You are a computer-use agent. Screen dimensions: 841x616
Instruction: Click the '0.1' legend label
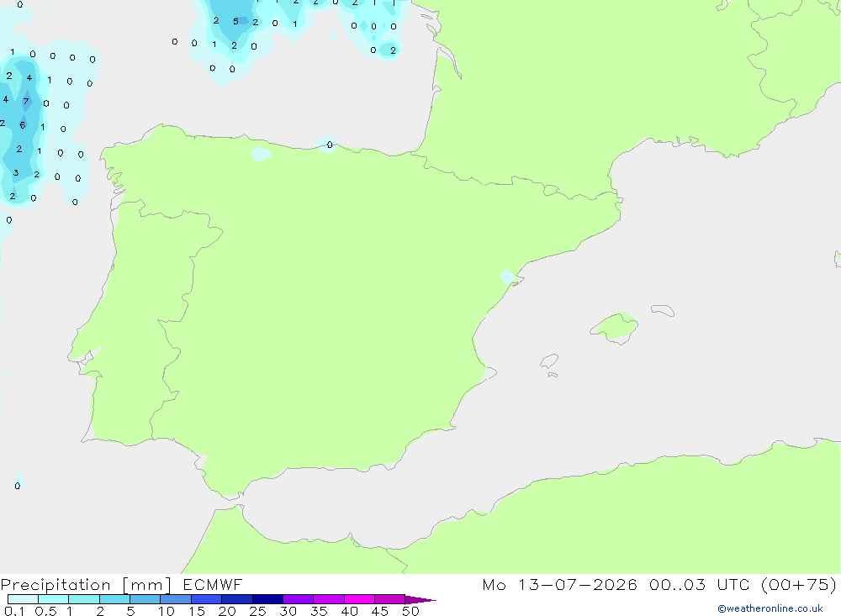click(x=14, y=611)
